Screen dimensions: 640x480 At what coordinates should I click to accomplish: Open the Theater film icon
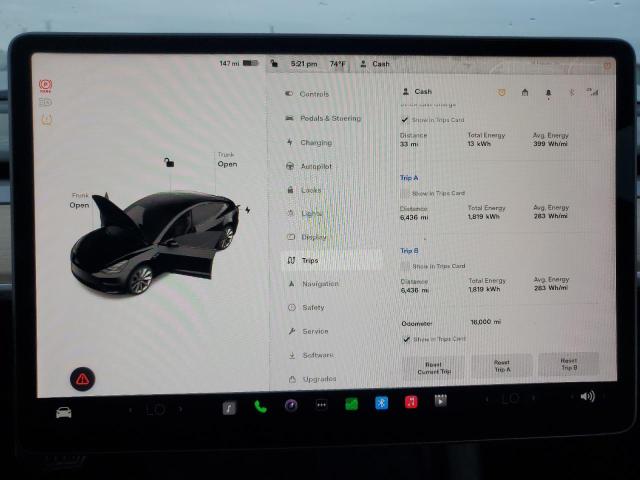pyautogui.click(x=440, y=401)
